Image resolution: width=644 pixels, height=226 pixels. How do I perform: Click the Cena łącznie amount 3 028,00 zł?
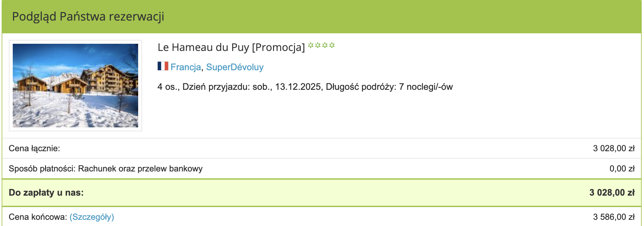click(x=614, y=149)
